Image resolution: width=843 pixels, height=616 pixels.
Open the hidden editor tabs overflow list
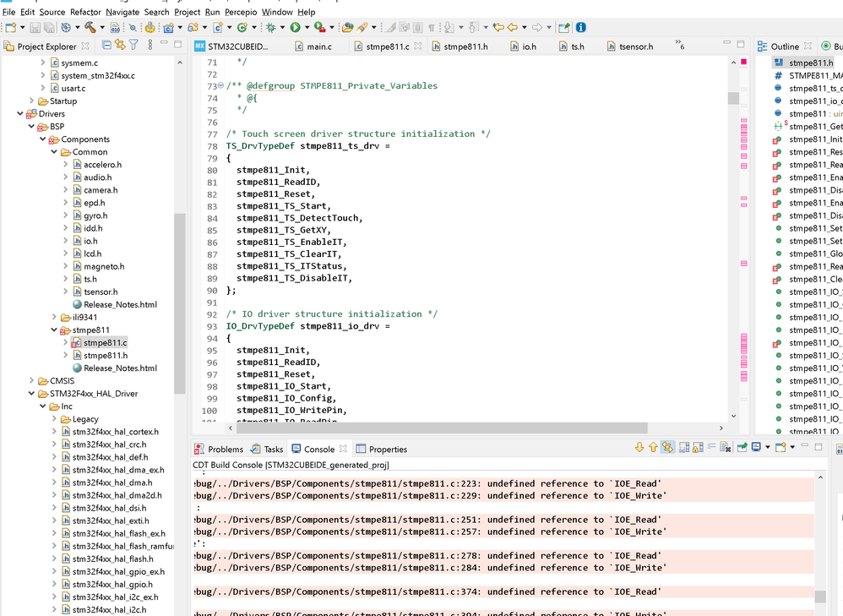coord(678,45)
